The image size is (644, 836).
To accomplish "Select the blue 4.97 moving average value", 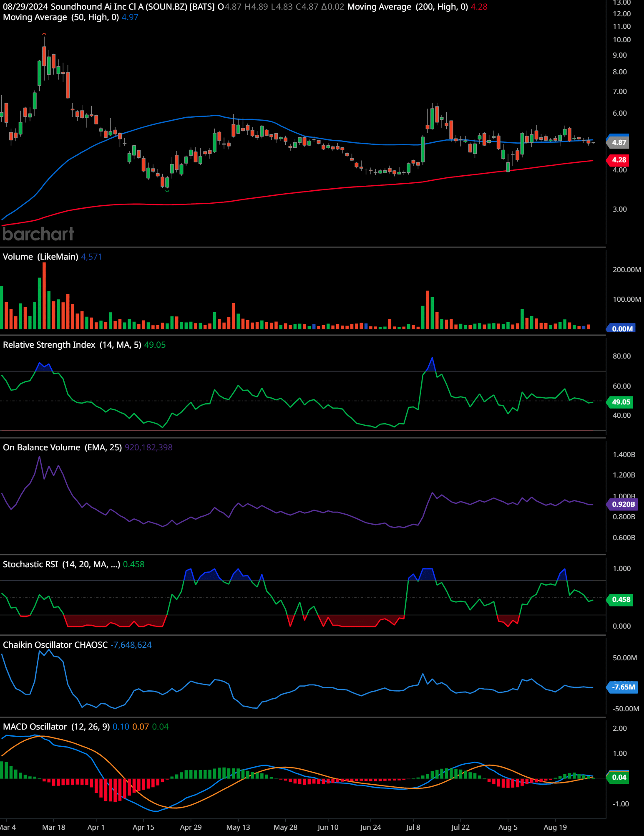I will 130,17.
